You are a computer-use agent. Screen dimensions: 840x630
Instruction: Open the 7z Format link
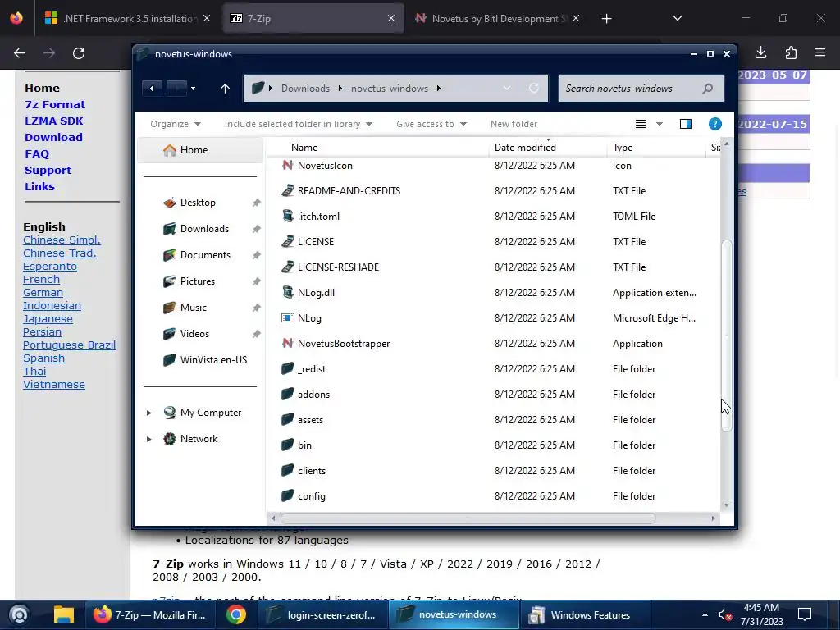[x=55, y=104]
